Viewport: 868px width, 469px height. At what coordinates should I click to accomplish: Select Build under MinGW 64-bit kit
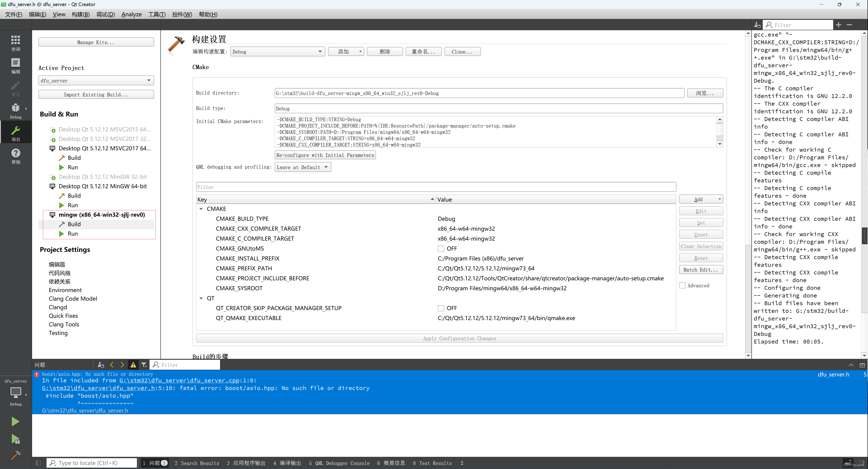click(74, 196)
